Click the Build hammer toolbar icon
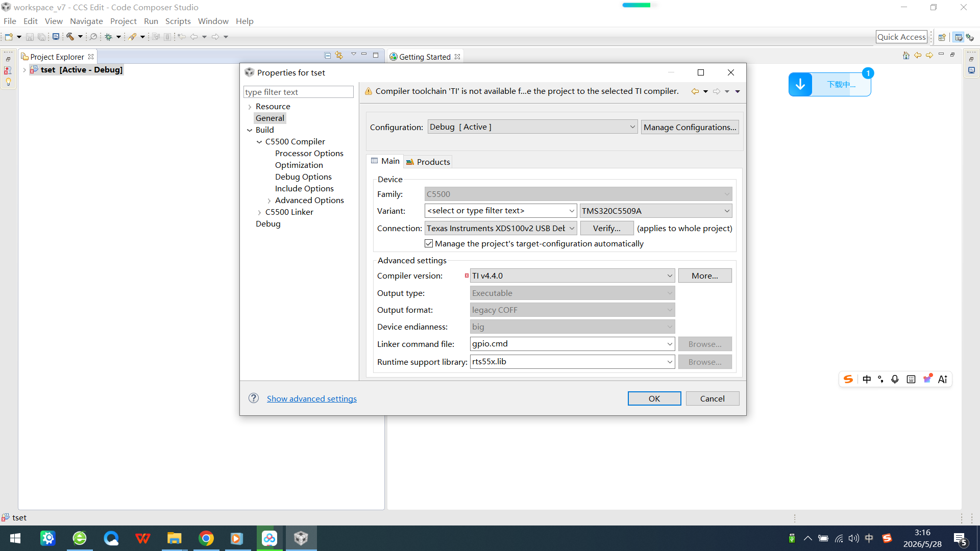980x551 pixels. tap(70, 37)
